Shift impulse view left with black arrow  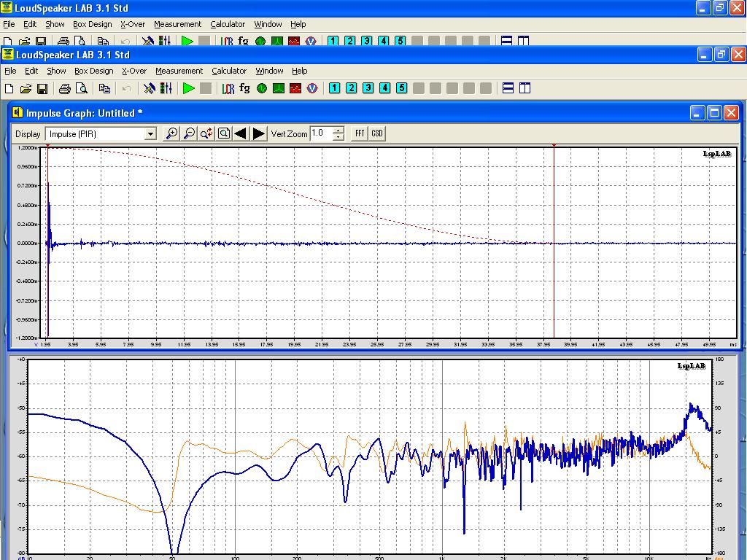pos(241,134)
